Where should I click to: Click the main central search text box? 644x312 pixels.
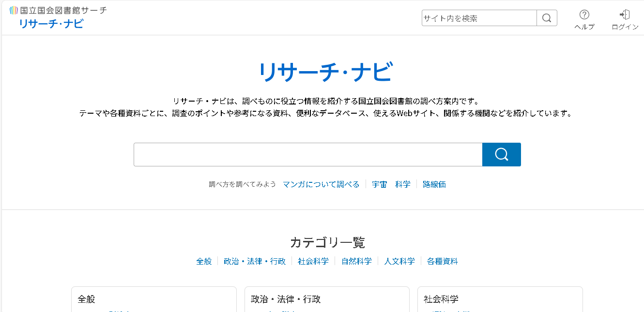(308, 155)
